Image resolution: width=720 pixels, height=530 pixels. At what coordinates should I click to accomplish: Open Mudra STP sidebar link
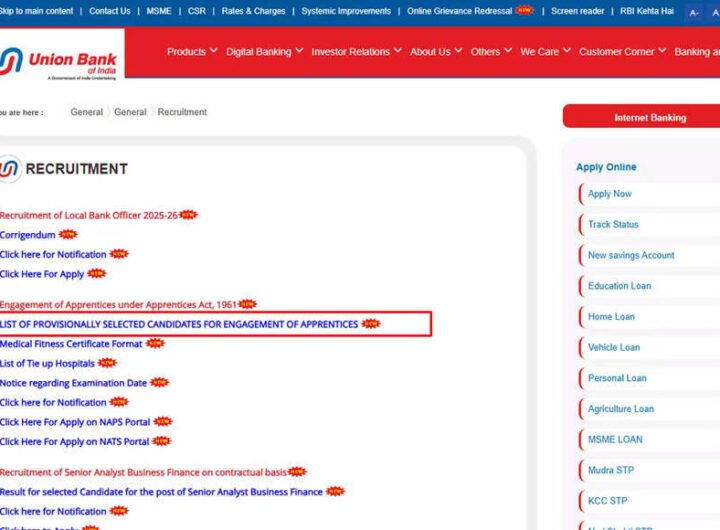[x=611, y=470]
